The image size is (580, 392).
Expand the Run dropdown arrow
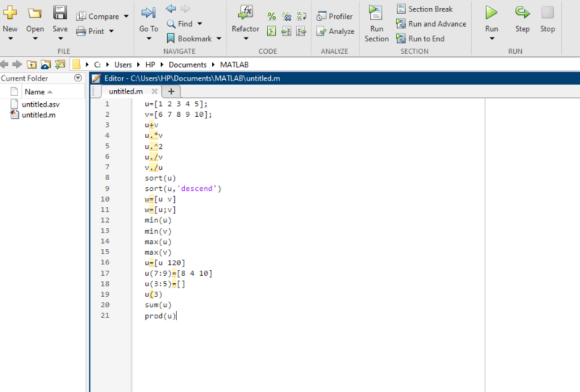point(491,38)
